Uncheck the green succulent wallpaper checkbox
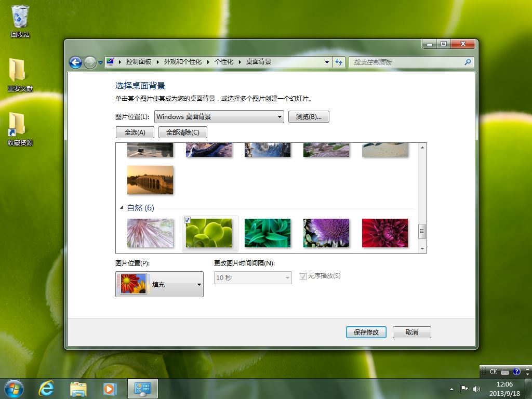 (187, 220)
